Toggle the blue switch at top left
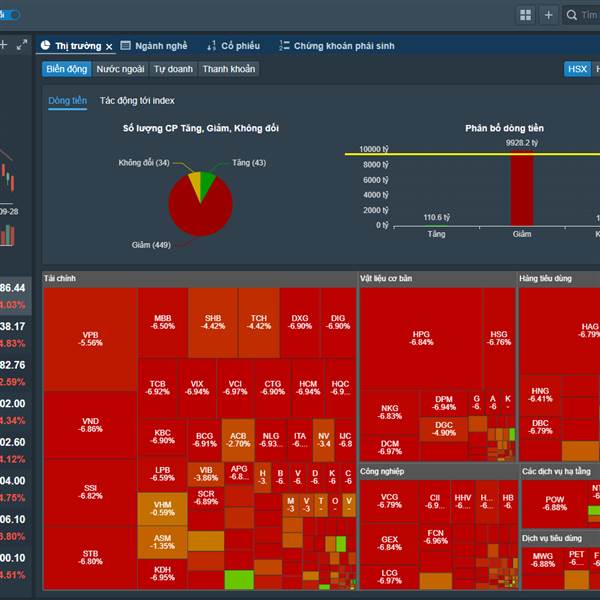 pos(10,15)
